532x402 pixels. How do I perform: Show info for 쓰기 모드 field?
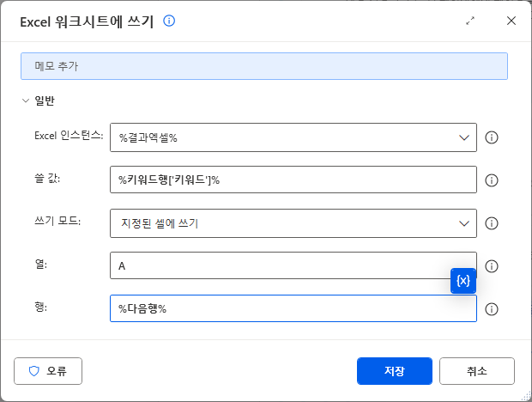pos(492,223)
